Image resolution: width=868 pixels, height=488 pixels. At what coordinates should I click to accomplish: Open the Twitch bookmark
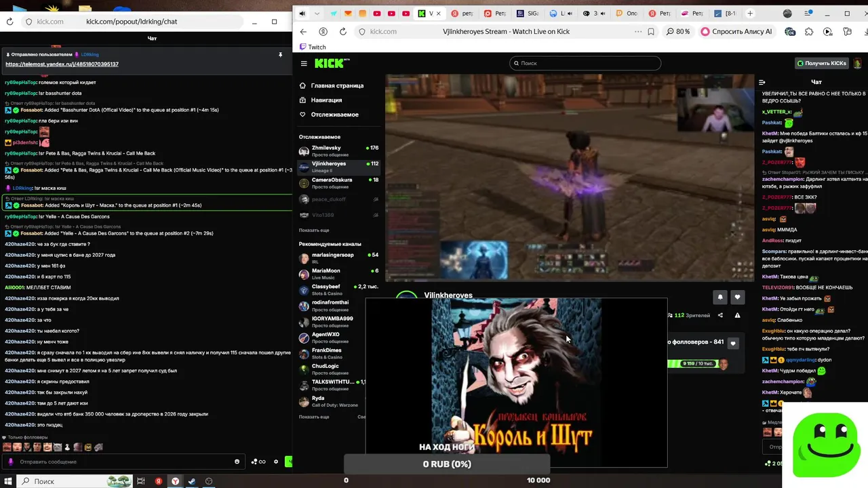[313, 47]
